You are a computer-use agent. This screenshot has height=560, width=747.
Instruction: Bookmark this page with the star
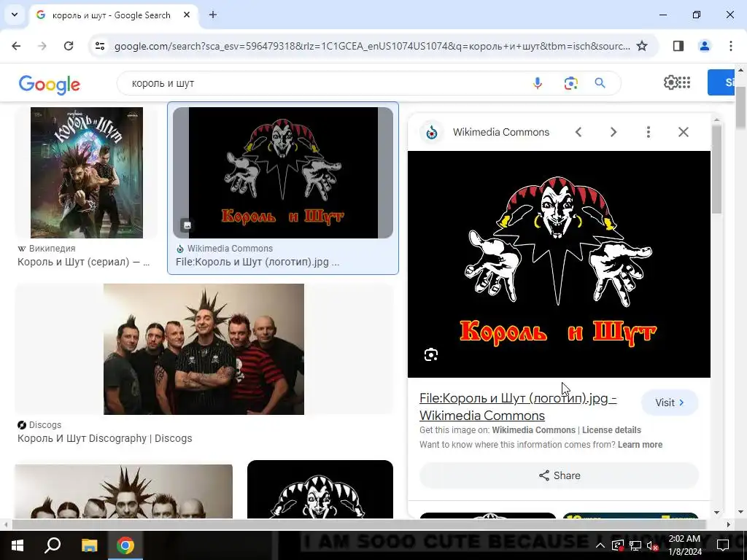pyautogui.click(x=642, y=46)
